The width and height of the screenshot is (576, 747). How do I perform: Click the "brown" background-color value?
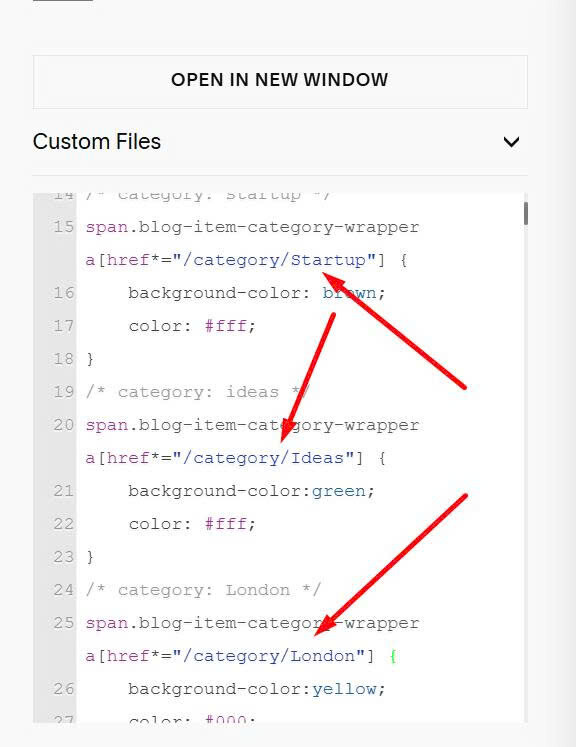tap(349, 293)
